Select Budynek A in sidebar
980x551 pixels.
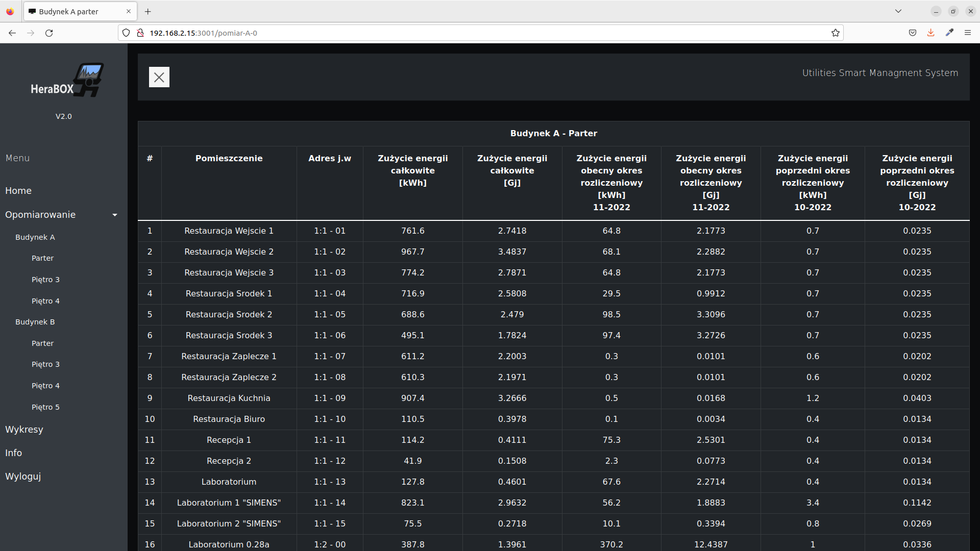click(35, 237)
